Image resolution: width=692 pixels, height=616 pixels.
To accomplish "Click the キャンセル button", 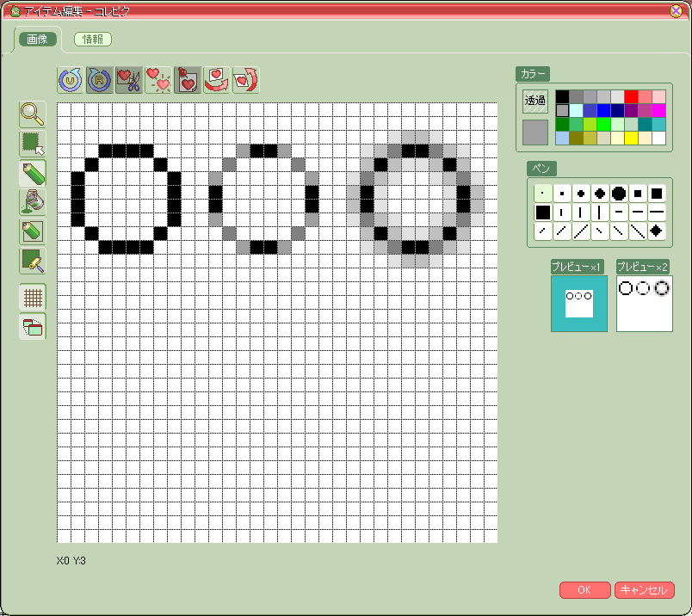I will (x=644, y=590).
